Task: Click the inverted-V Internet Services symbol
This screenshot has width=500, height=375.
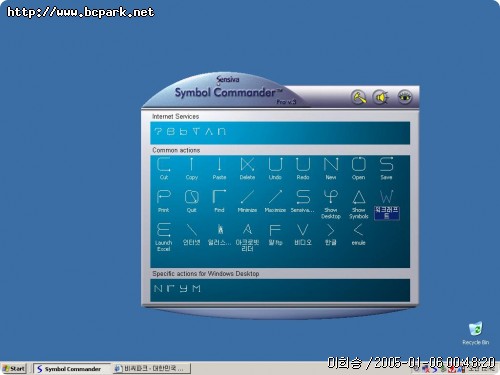Action: pyautogui.click(x=209, y=132)
